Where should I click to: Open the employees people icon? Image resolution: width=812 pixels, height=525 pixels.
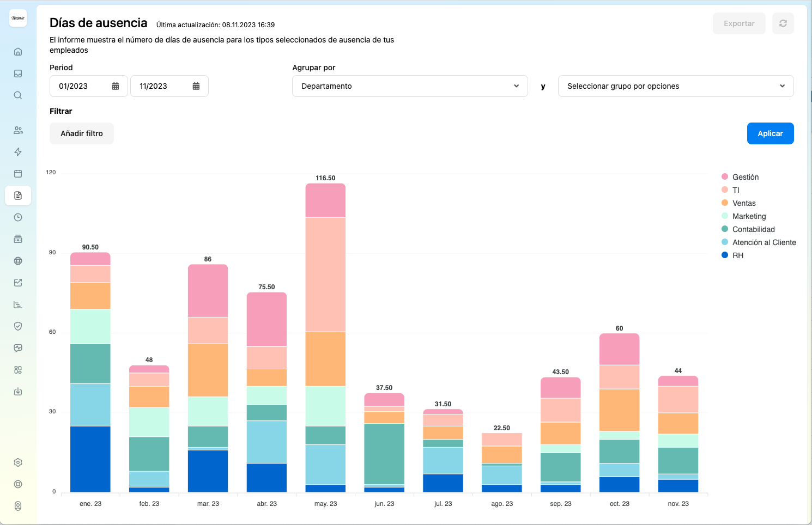(x=18, y=130)
